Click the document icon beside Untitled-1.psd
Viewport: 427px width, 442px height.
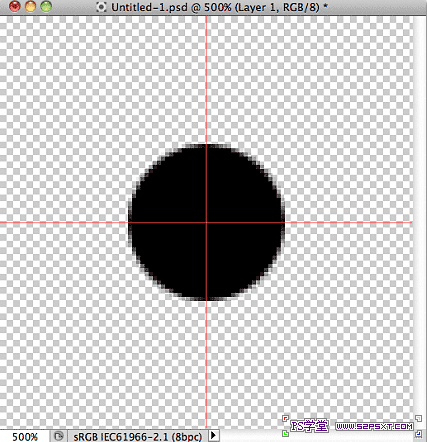[x=101, y=7]
